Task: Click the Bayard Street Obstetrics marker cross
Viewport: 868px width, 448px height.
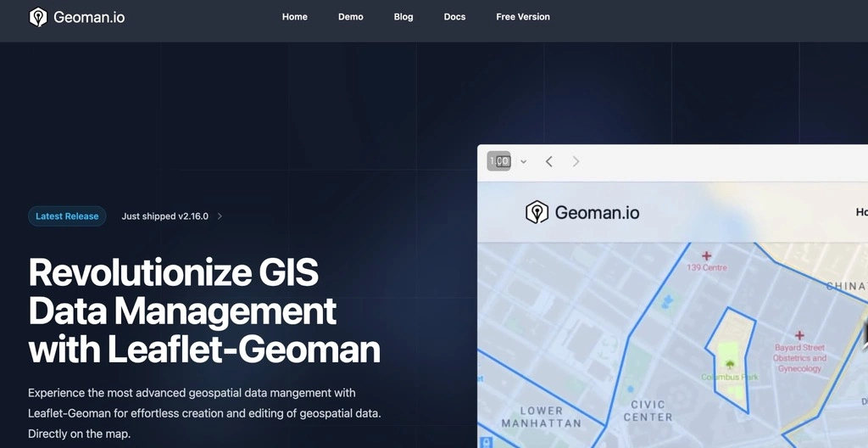Action: (799, 335)
